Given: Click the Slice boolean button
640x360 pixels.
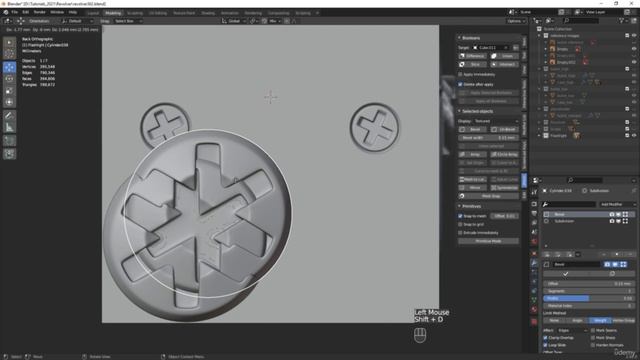Looking at the screenshot, I should [473, 64].
